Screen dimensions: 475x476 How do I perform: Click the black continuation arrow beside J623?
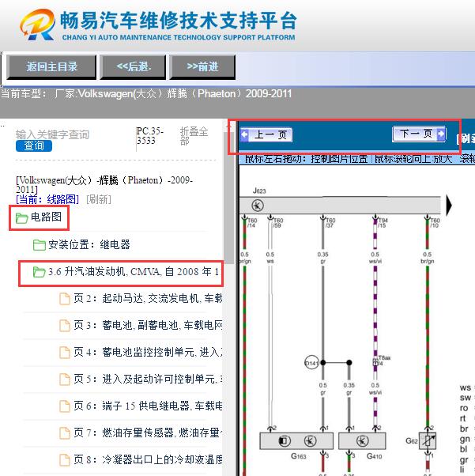[x=449, y=206]
